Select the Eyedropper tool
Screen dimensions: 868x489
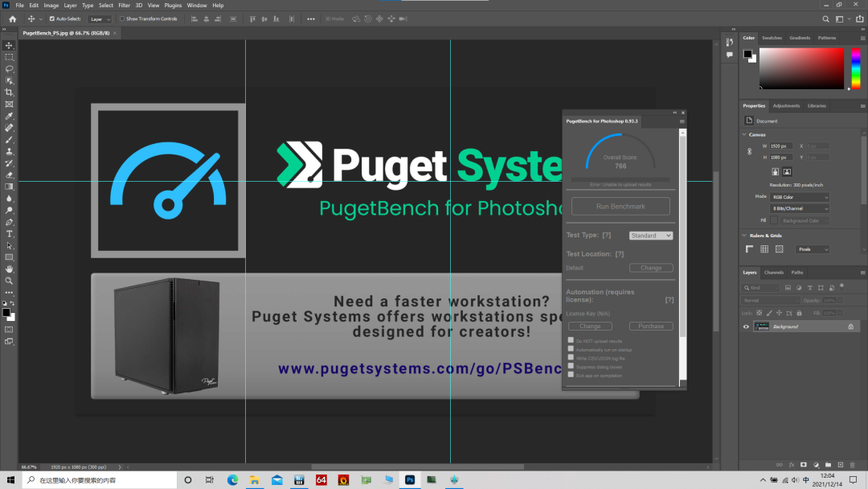10,116
